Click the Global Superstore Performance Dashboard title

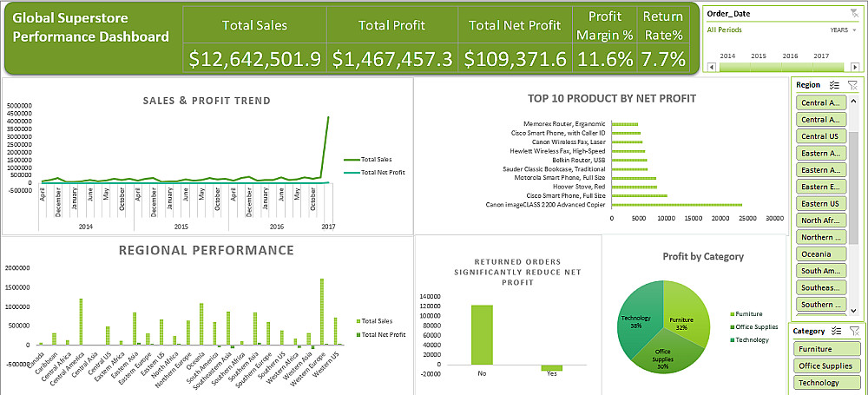coord(90,27)
